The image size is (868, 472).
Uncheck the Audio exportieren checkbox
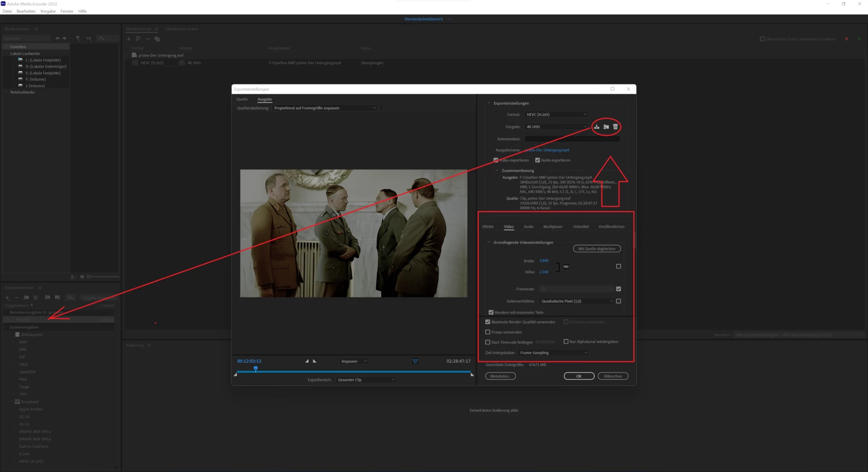(x=537, y=160)
